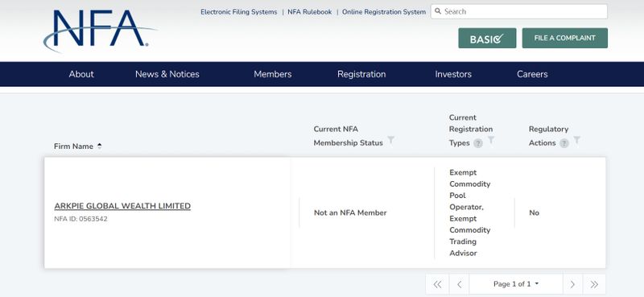Open Online Registration System link
The width and height of the screenshot is (644, 297).
(384, 12)
